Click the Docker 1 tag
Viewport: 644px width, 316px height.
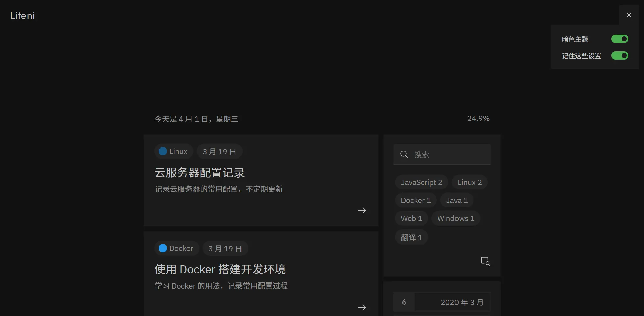tap(416, 200)
